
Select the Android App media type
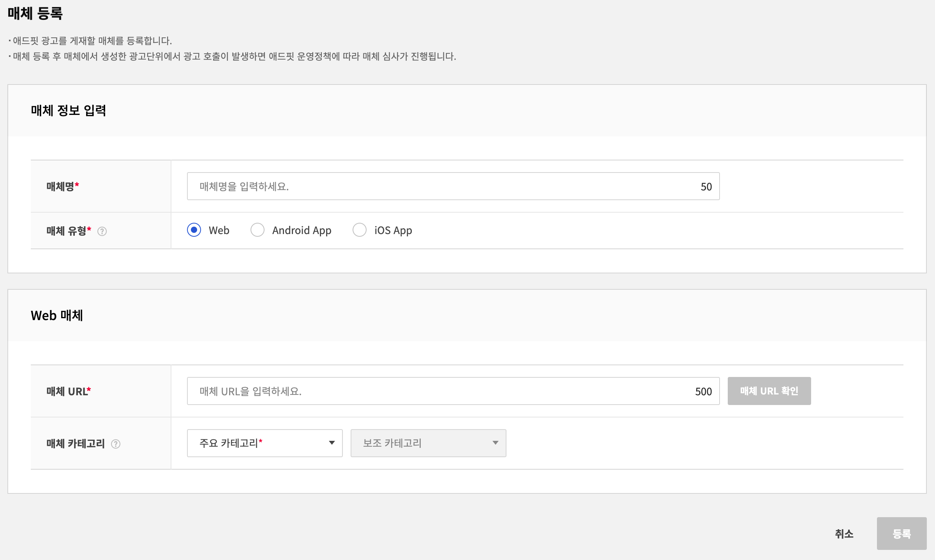258,230
